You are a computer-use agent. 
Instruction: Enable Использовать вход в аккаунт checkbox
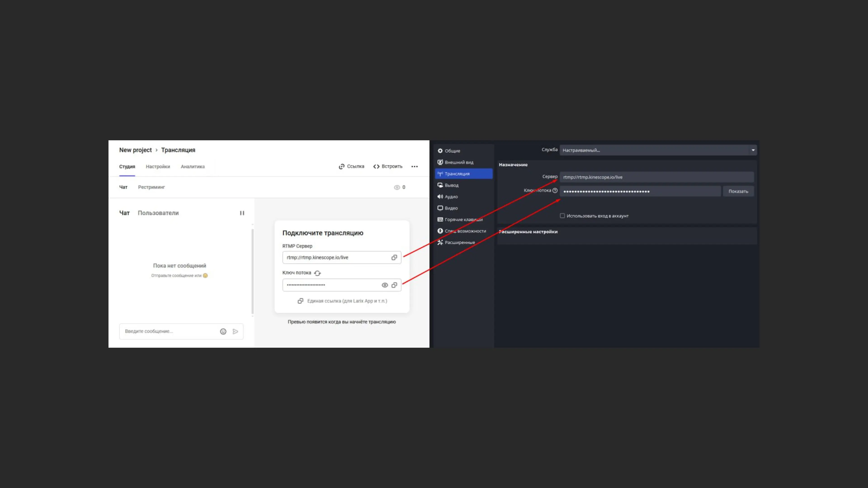(562, 216)
